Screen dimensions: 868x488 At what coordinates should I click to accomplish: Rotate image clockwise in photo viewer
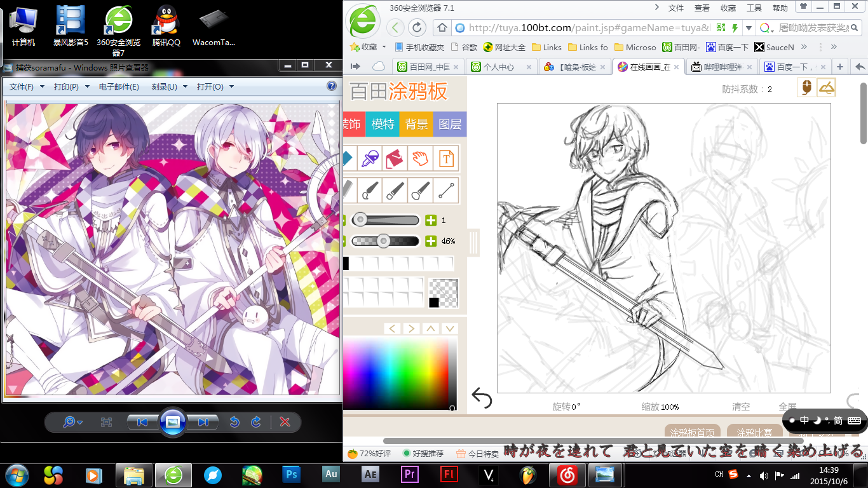click(256, 422)
